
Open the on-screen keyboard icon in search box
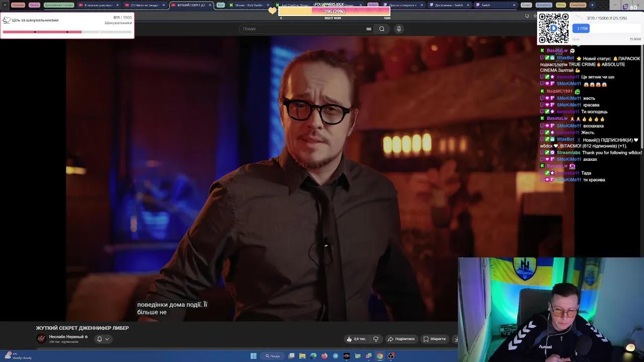coord(369,29)
